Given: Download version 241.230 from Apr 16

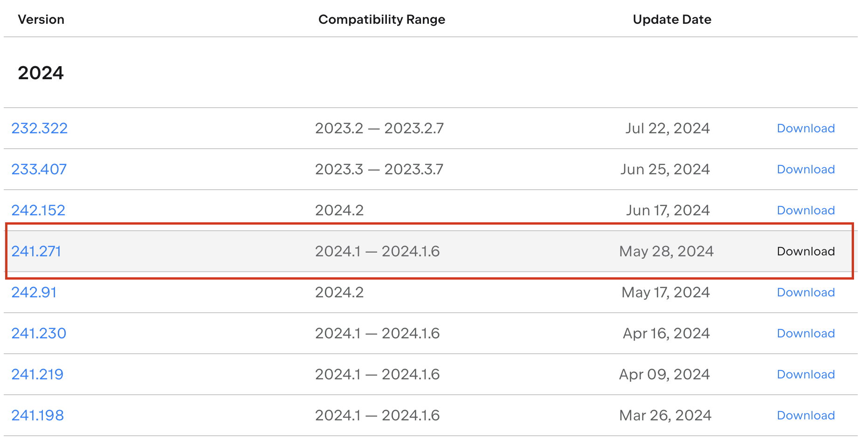Looking at the screenshot, I should click(806, 333).
